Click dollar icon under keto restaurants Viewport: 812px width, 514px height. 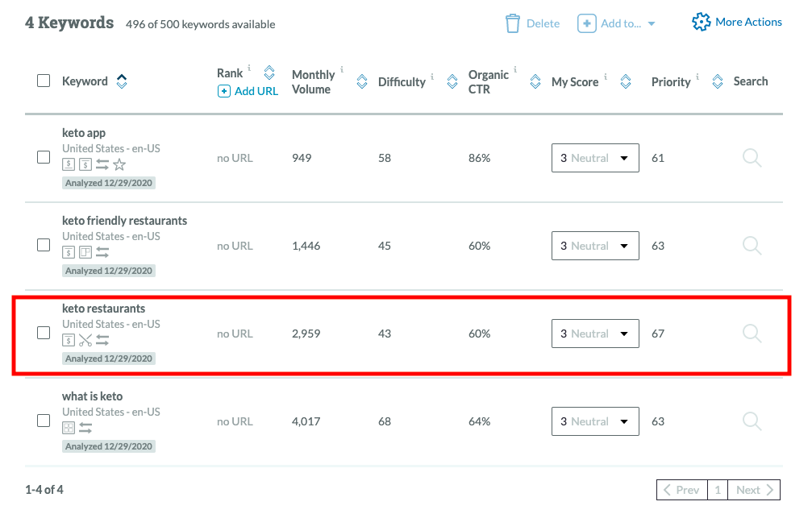(x=69, y=340)
